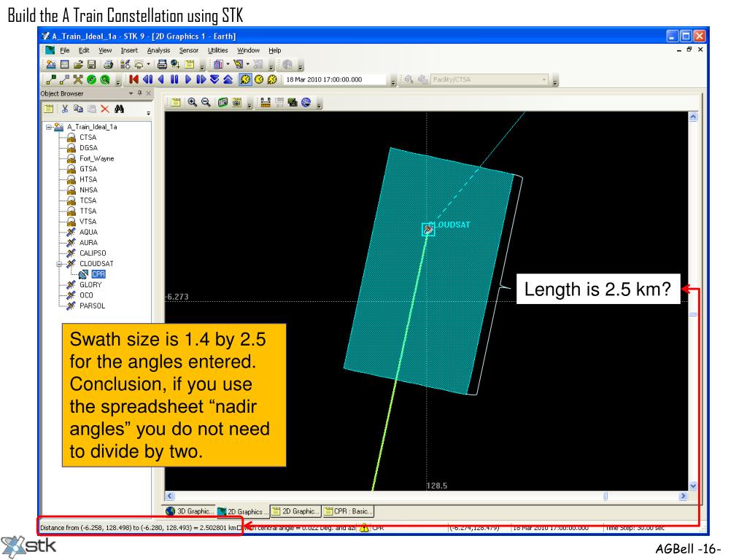Select Fort_Wayne facility in the tree
The height and width of the screenshot is (560, 747).
pos(97,158)
